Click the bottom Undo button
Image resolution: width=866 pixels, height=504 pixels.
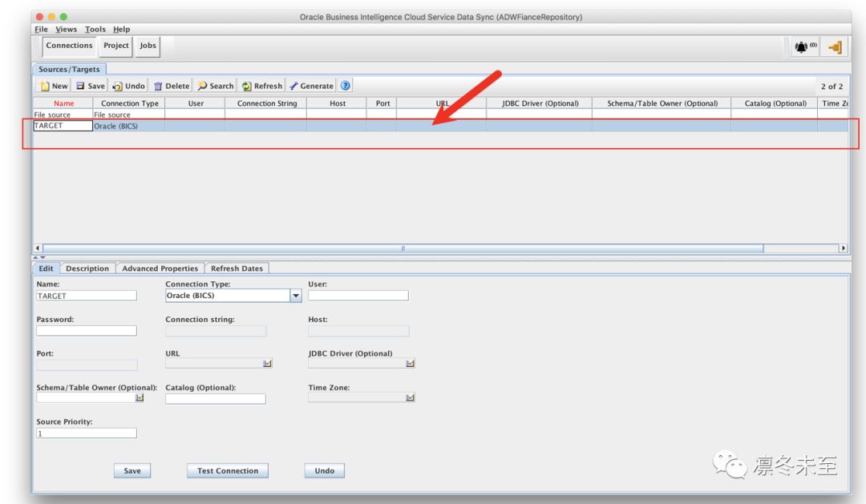point(324,471)
